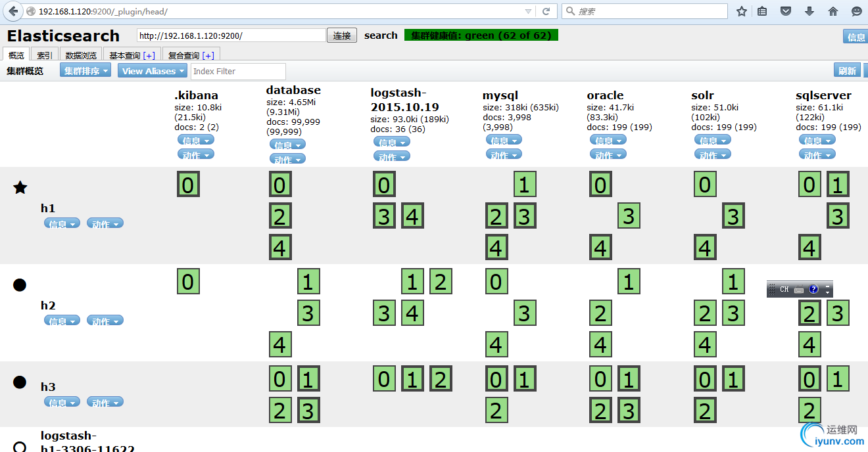The width and height of the screenshot is (868, 452).
Task: Open 动作 dropdown for node h2
Action: point(105,321)
